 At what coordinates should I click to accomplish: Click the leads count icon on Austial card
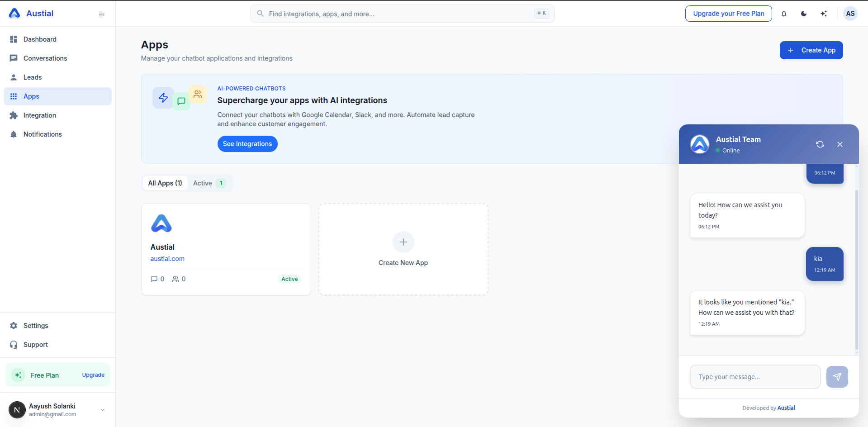[x=175, y=279]
